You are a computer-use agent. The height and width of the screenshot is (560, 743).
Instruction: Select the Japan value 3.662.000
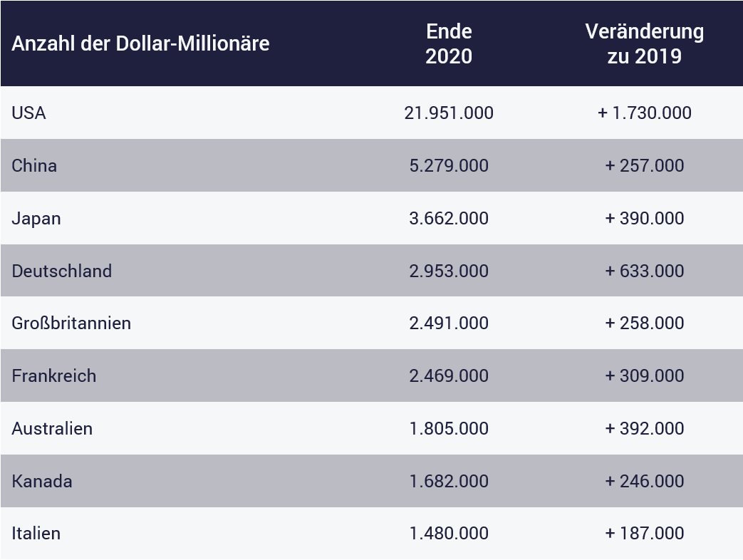[449, 218]
